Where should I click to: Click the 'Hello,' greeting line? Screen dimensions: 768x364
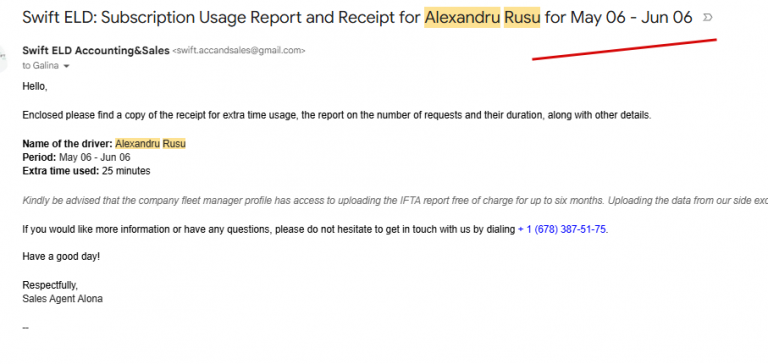point(35,87)
